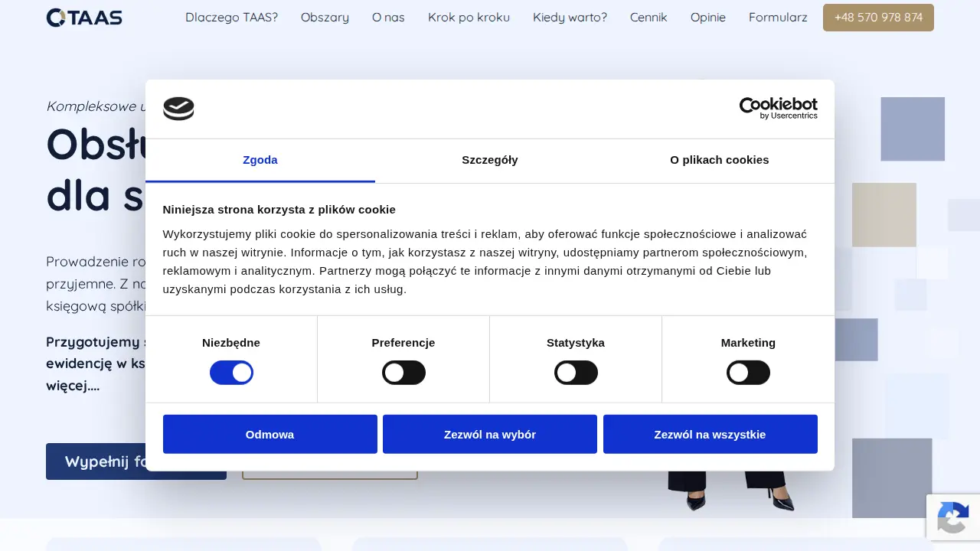Click the Marketing category label

pyautogui.click(x=748, y=343)
